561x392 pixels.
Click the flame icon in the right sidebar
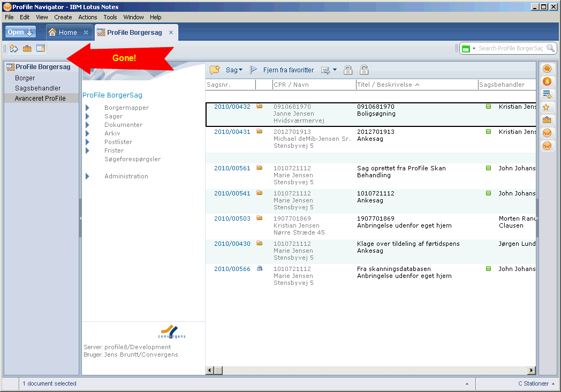click(x=547, y=81)
